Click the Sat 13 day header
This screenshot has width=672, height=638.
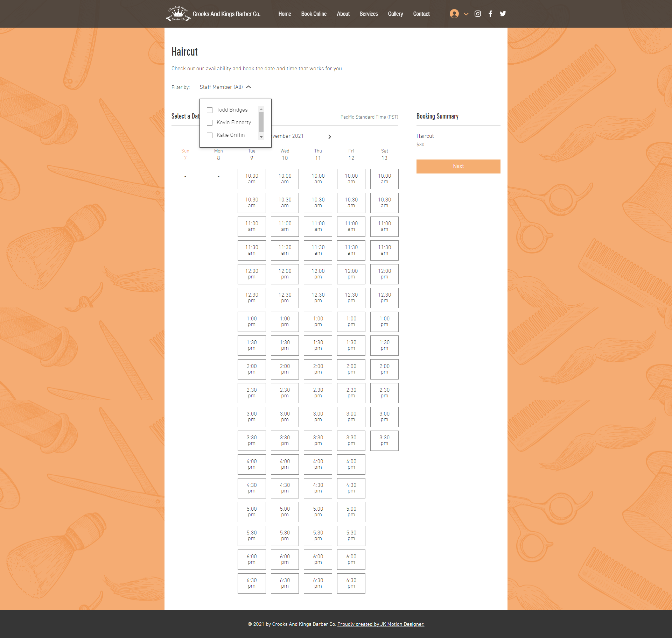click(x=384, y=155)
